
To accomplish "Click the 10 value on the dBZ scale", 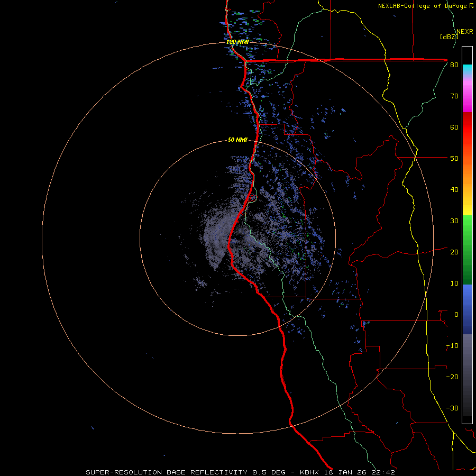I will 454,283.
